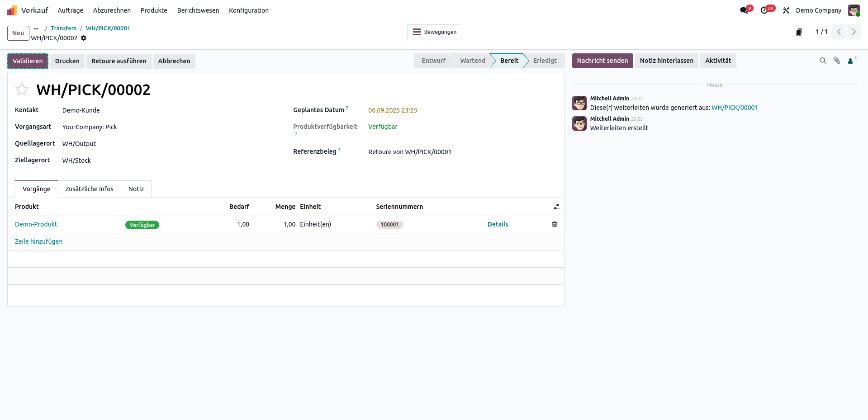Open the Berichtswesen menu
Image resolution: width=868 pixels, height=420 pixels.
point(198,10)
